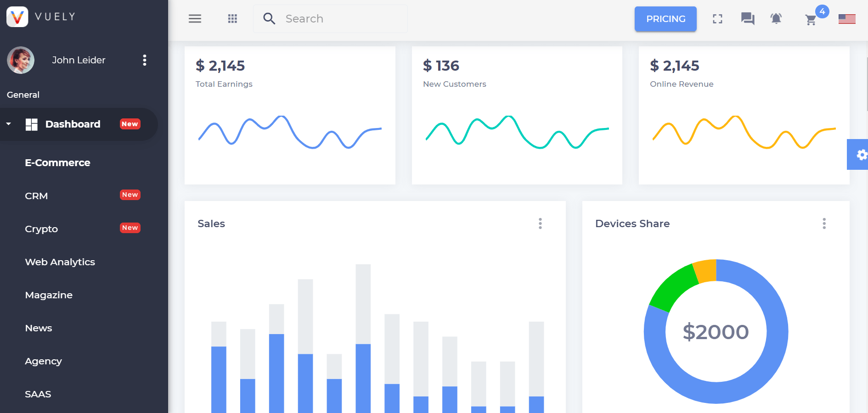868x413 pixels.
Task: Open the hamburger navigation menu
Action: [x=195, y=18]
